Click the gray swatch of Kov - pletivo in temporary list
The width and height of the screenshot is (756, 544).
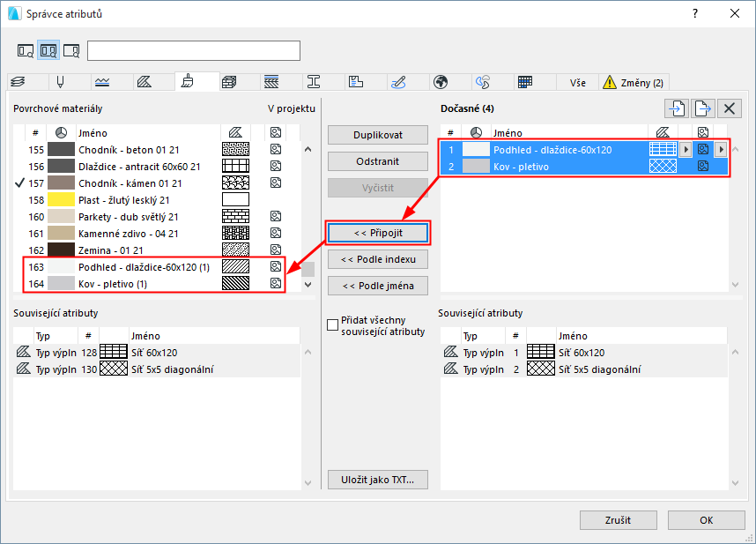click(476, 167)
